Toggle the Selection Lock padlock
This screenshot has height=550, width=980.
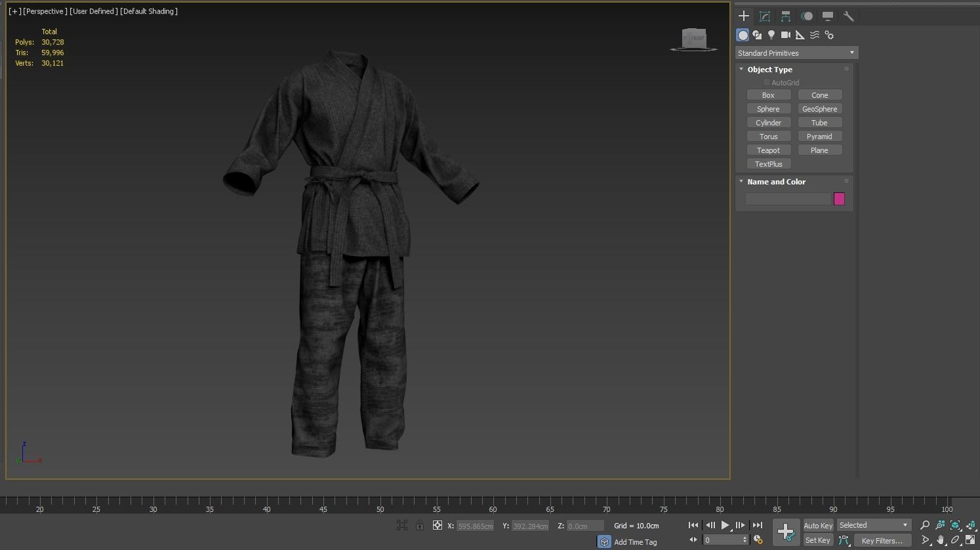tap(420, 525)
